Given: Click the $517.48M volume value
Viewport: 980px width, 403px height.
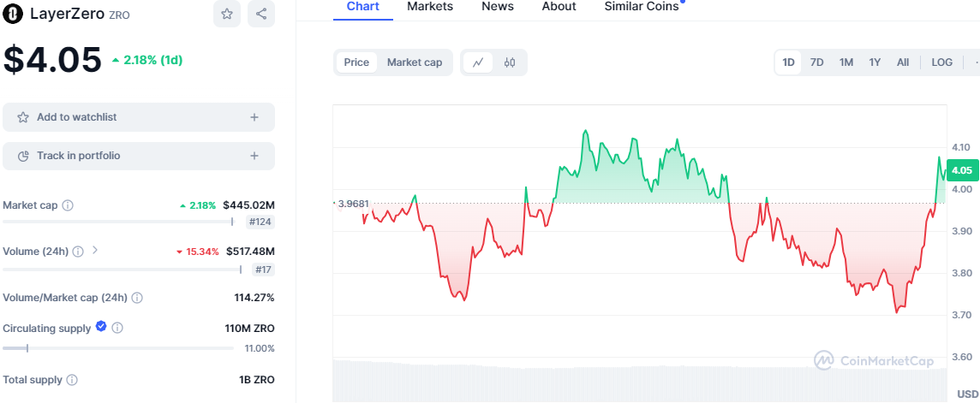Looking at the screenshot, I should tap(249, 252).
